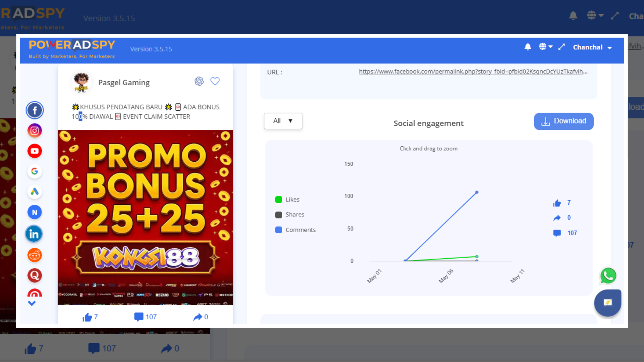The width and height of the screenshot is (644, 362).
Task: Select the YouTube ads icon
Action: pos(35,151)
